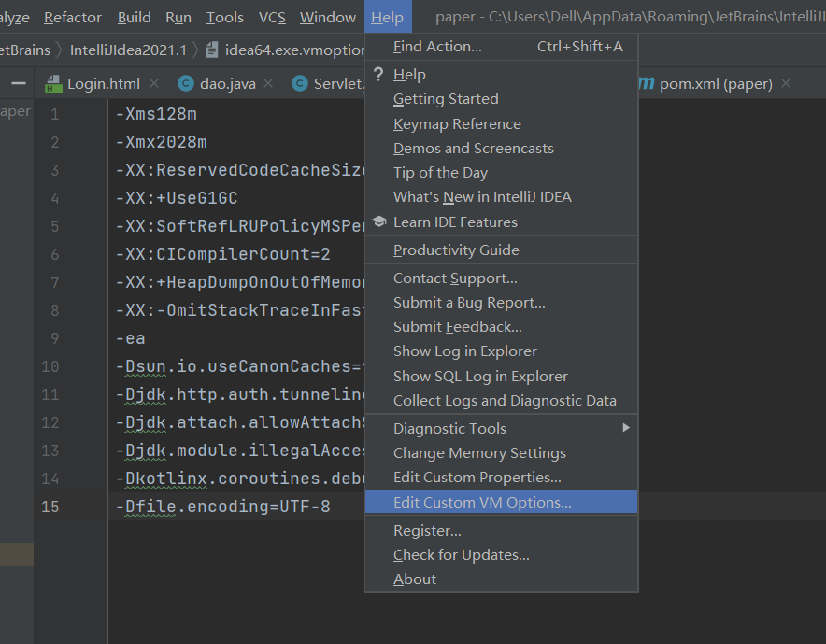Screen dimensions: 826x644
Task: Select Register... menu entry
Action: point(501,530)
